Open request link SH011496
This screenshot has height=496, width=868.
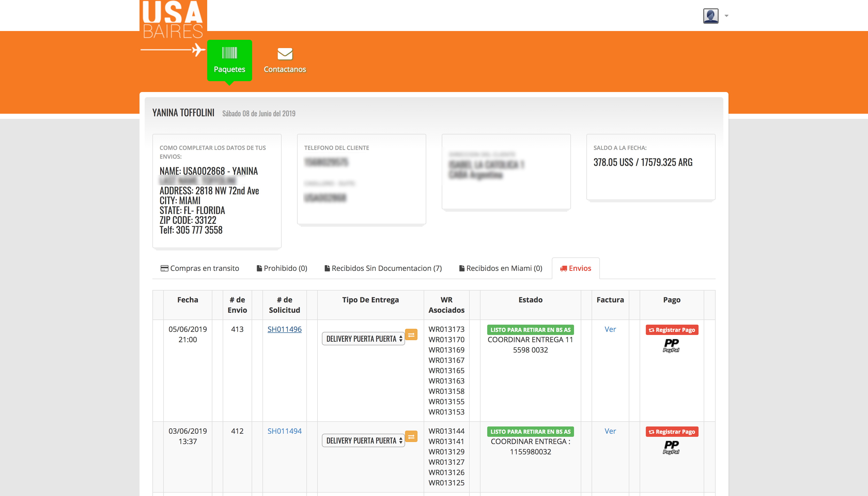point(284,329)
